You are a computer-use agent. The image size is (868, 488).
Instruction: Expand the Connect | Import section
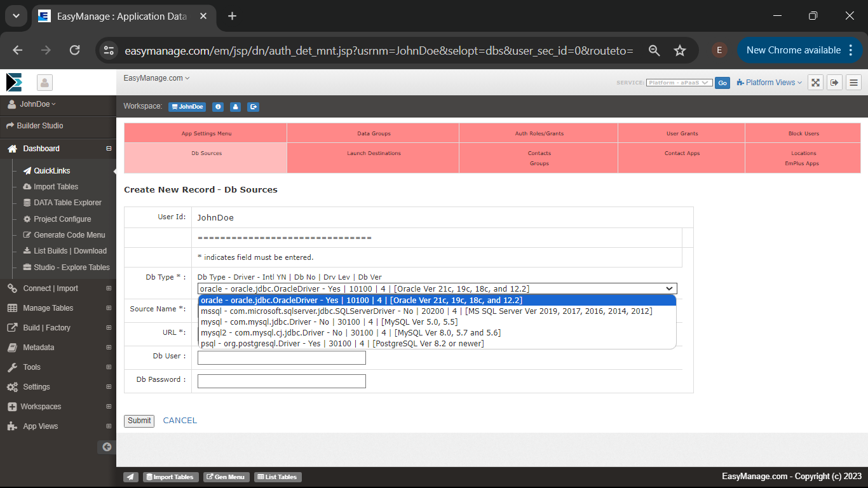click(109, 288)
